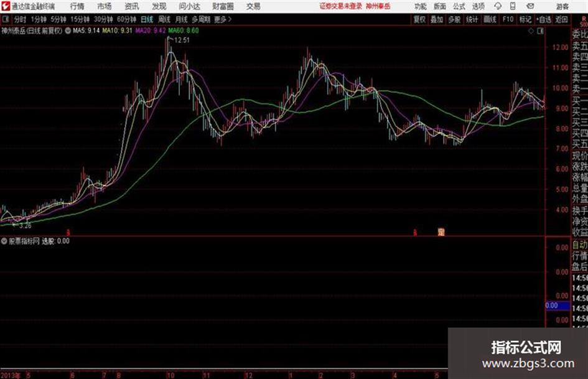Screen dimensions: 588x379
Task: Open the round dropdown icon next to 神州泰岳 title
Action: [68, 30]
